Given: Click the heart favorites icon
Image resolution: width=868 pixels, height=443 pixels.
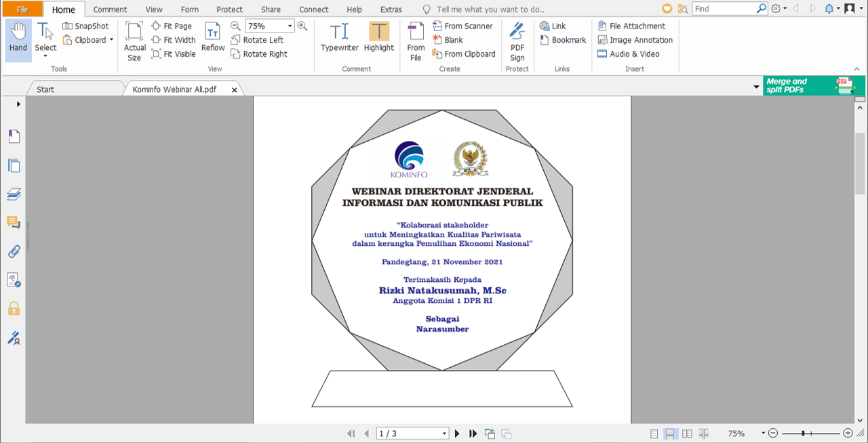Looking at the screenshot, I should pyautogui.click(x=667, y=9).
